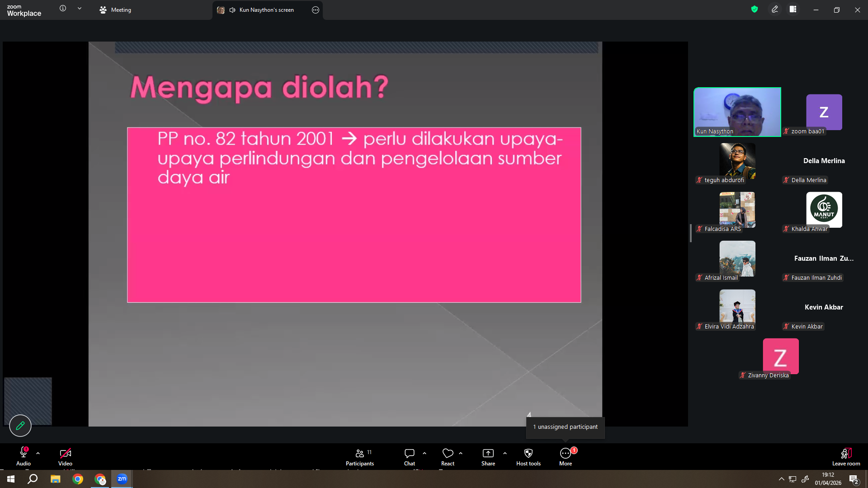Select the Della Merlina participant tile

click(x=824, y=161)
